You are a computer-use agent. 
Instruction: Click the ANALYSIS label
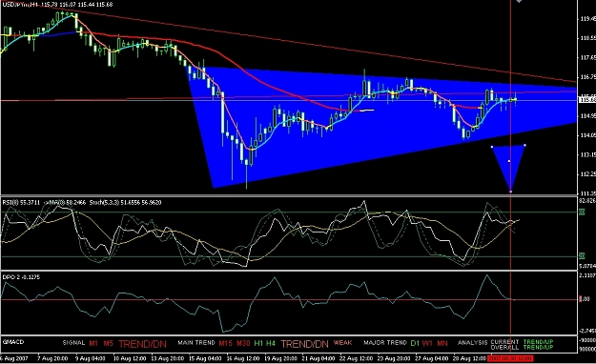(472, 343)
